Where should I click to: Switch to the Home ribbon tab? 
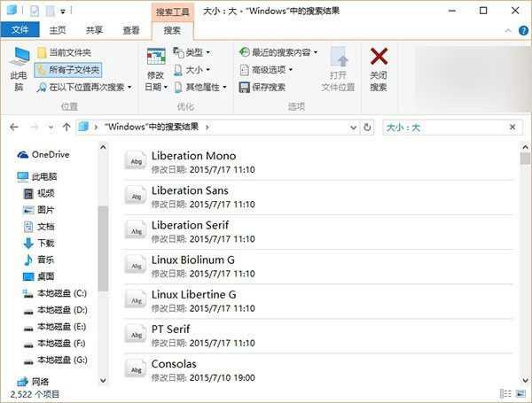pyautogui.click(x=58, y=30)
